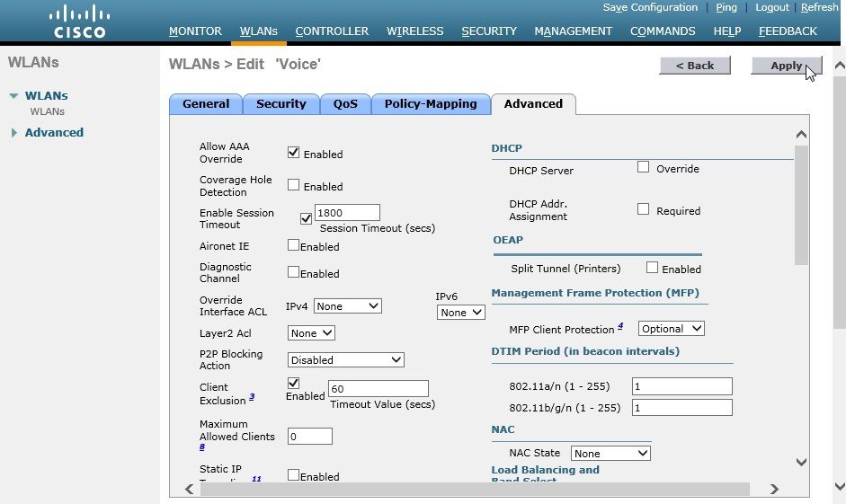Open MANAGEMENT menu

(573, 31)
